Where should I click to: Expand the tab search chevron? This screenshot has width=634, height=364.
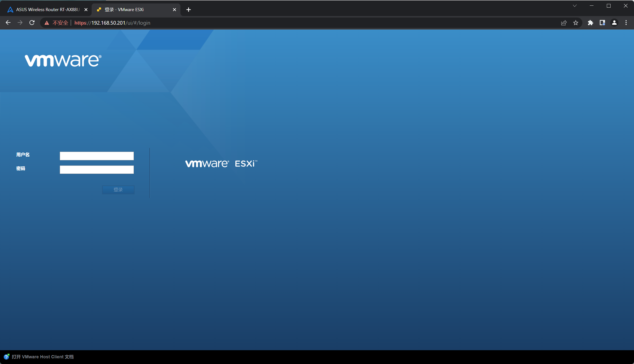coord(575,6)
